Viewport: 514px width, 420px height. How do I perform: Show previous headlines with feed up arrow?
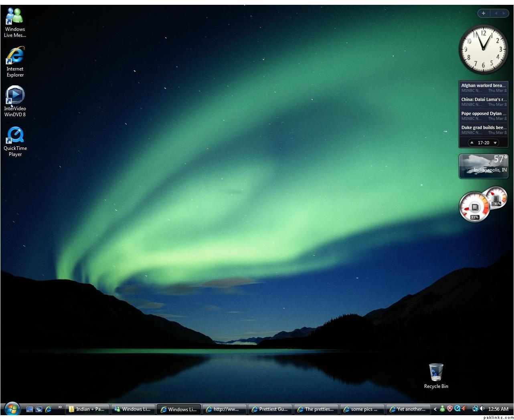pos(472,143)
